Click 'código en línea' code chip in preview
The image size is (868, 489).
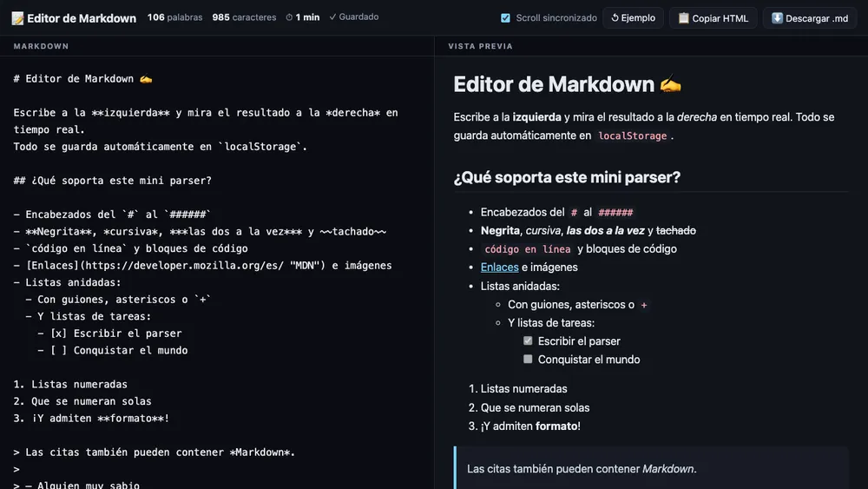coord(528,249)
